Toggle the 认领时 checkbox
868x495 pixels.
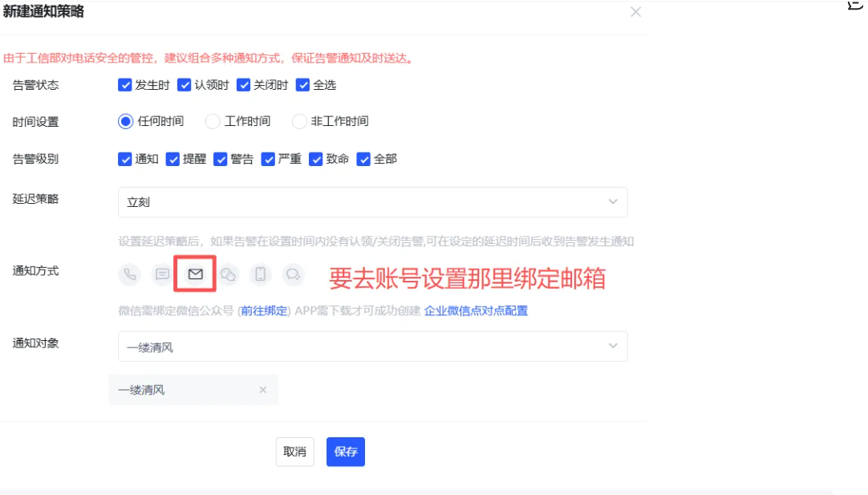185,85
